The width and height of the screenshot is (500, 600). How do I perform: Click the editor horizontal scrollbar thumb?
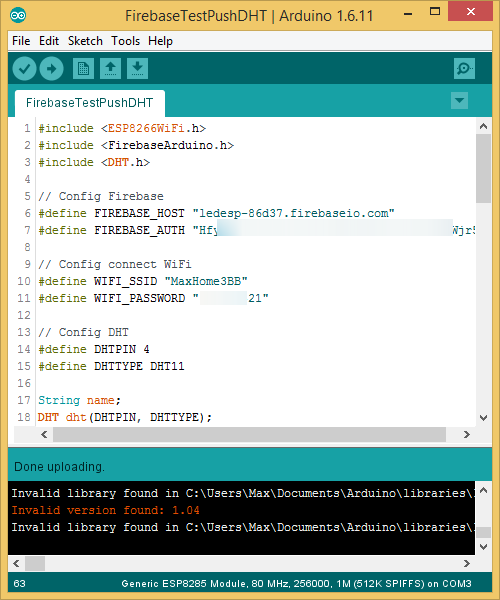(x=249, y=434)
